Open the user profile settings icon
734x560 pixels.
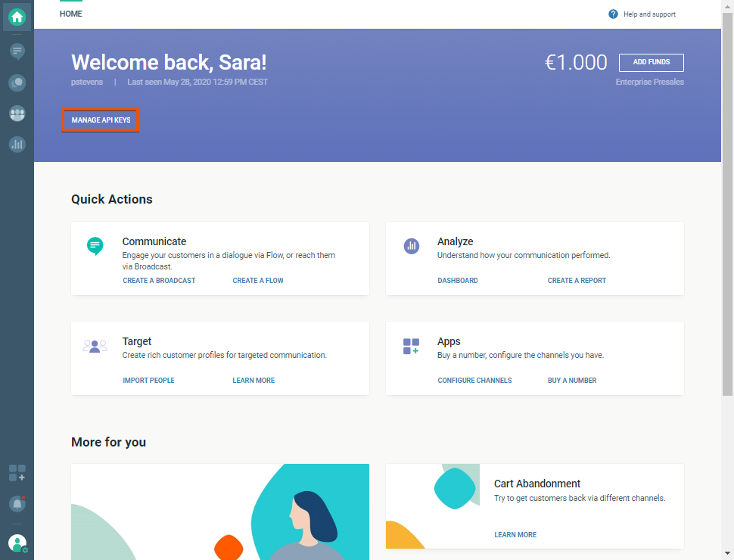(17, 543)
